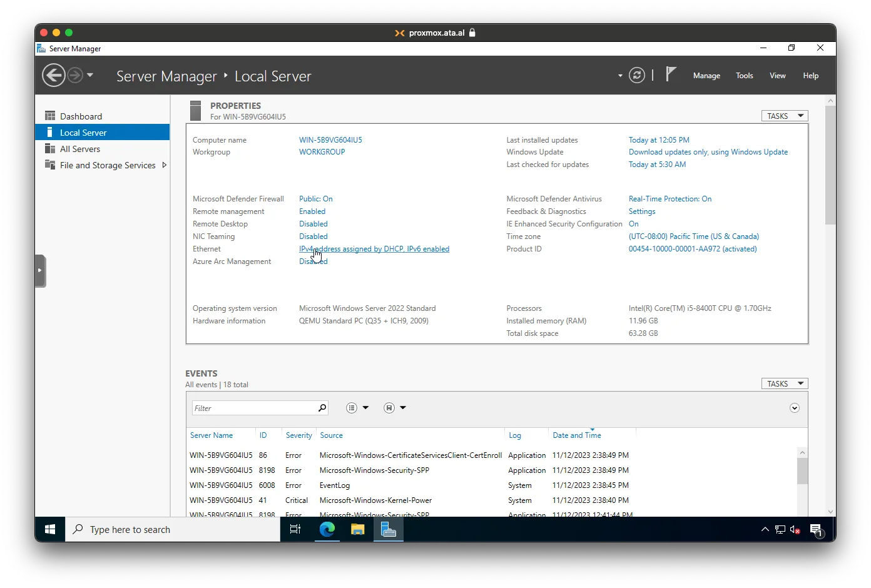Sort events by Server Name column
The width and height of the screenshot is (871, 588).
click(x=211, y=435)
